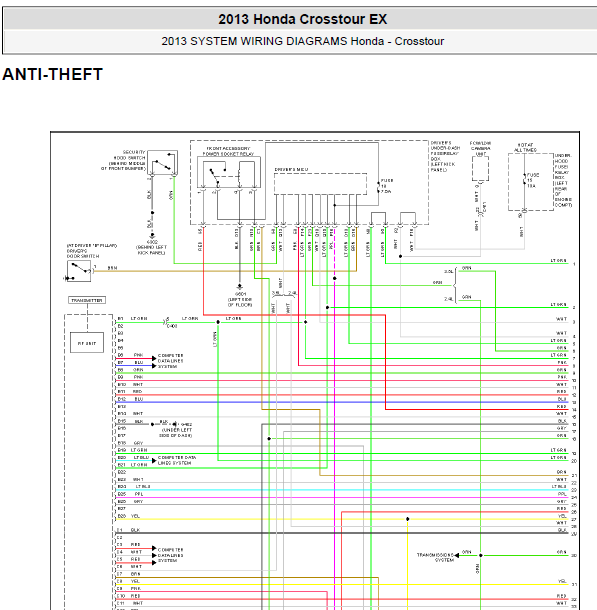Click the C400 connector label
The image size is (597, 610).
pos(172,326)
